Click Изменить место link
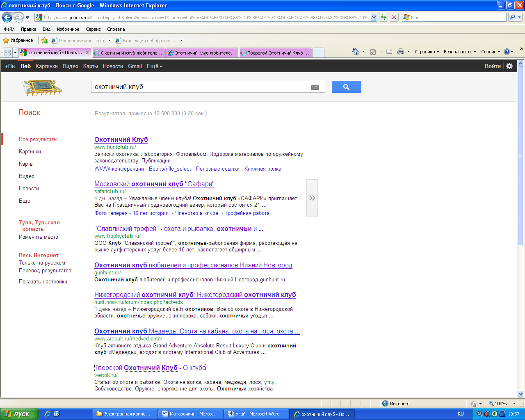This screenshot has width=525, height=420. coord(39,237)
